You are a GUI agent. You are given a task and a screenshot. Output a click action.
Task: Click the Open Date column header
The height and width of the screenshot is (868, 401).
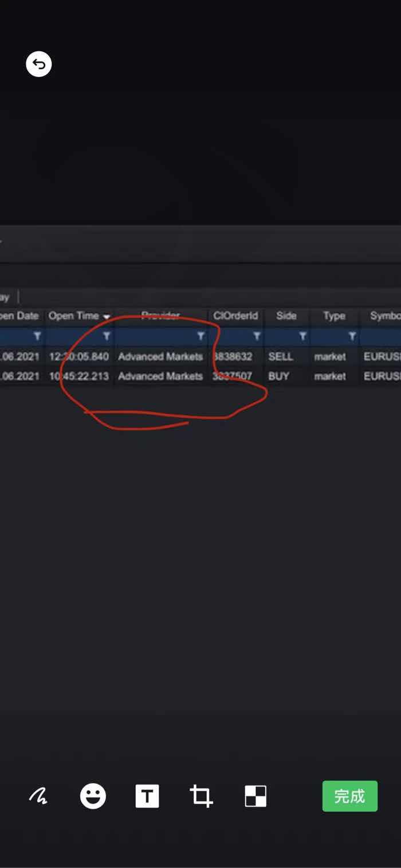pyautogui.click(x=19, y=316)
